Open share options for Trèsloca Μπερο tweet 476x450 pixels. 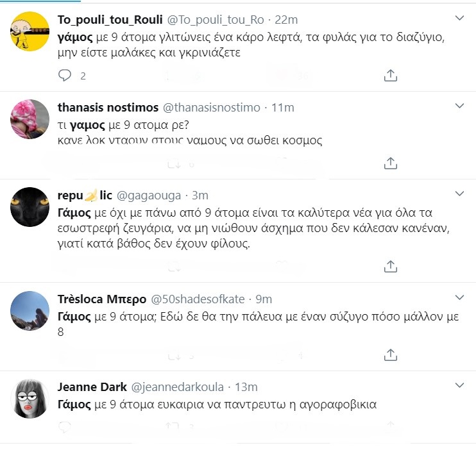[390, 354]
